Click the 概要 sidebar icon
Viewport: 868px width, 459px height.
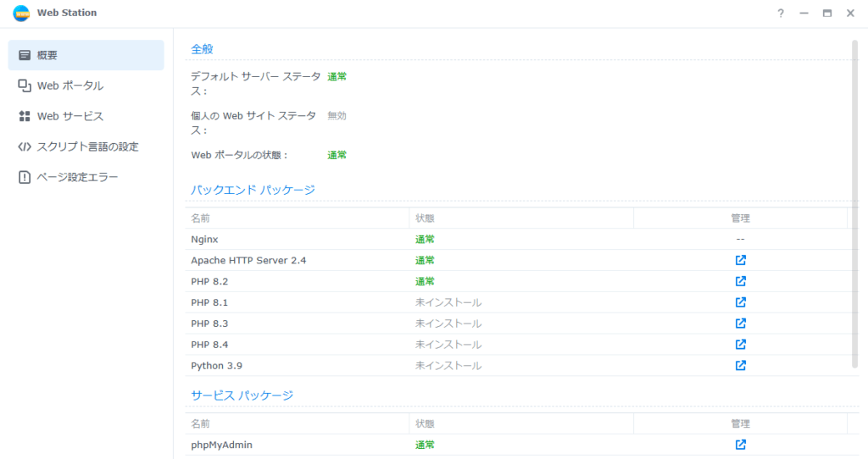25,55
